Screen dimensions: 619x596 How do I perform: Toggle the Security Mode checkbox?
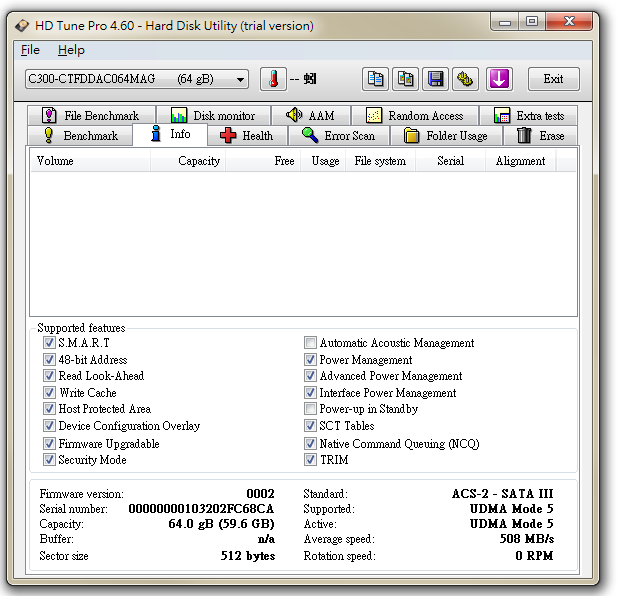click(49, 459)
